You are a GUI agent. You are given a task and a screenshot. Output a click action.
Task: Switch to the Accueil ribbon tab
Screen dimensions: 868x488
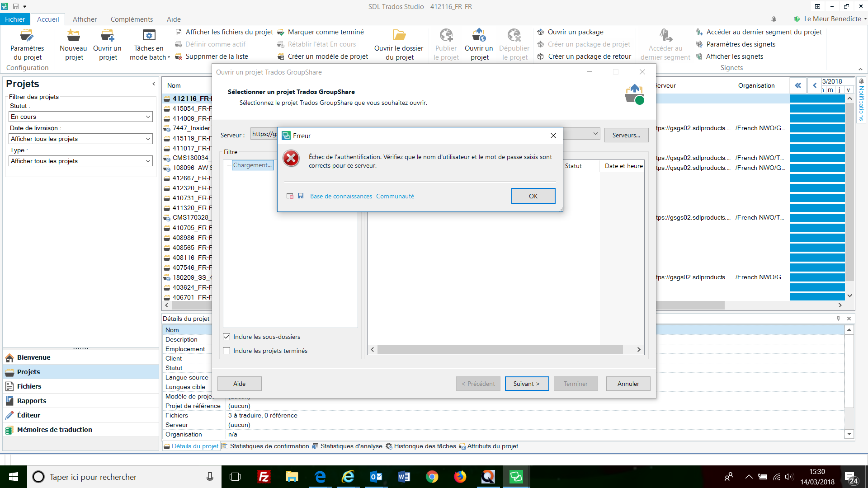point(48,19)
